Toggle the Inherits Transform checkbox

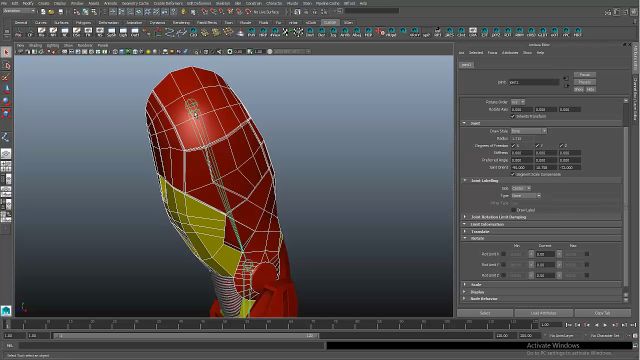click(513, 116)
